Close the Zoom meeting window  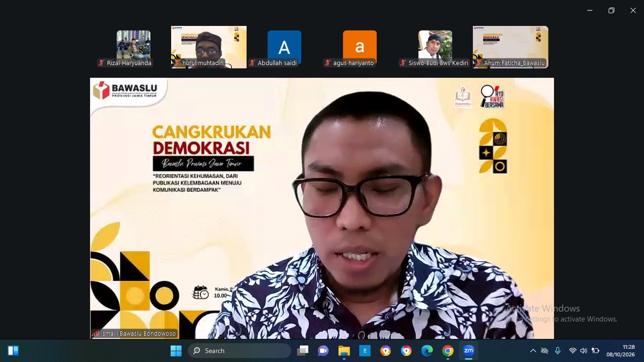pyautogui.click(x=633, y=10)
